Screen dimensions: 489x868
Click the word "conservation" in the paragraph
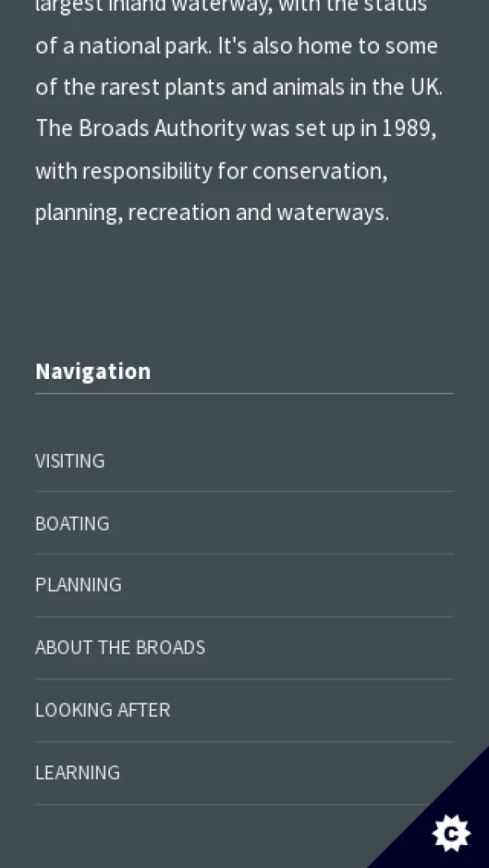click(x=319, y=171)
